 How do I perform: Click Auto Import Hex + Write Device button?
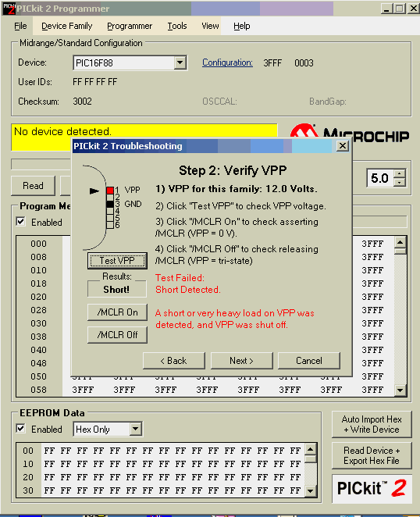(x=372, y=424)
